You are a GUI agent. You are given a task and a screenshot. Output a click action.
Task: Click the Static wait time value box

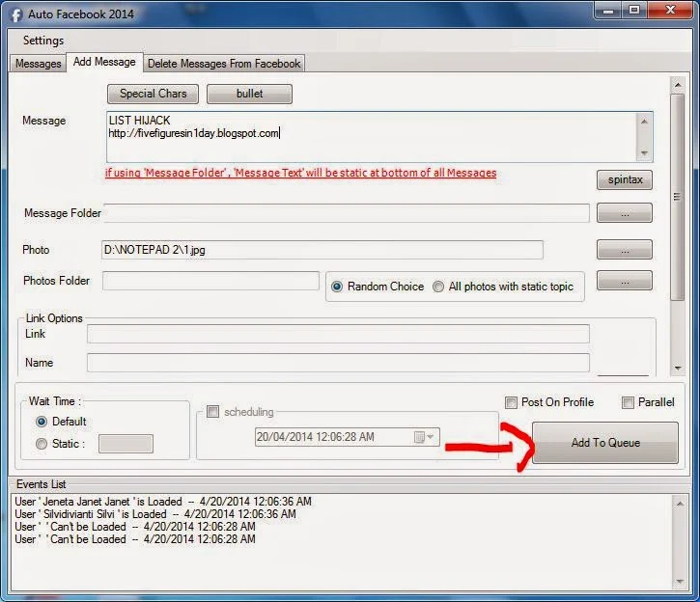tap(126, 444)
